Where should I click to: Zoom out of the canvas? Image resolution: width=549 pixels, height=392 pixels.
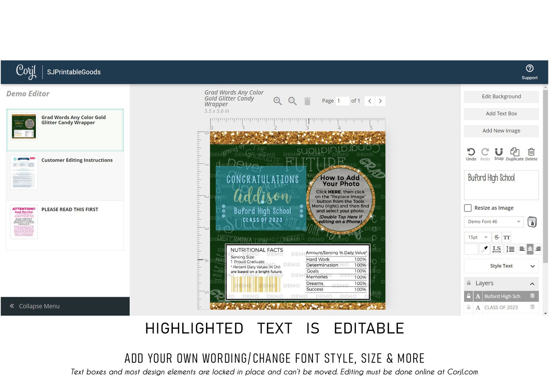click(x=292, y=101)
